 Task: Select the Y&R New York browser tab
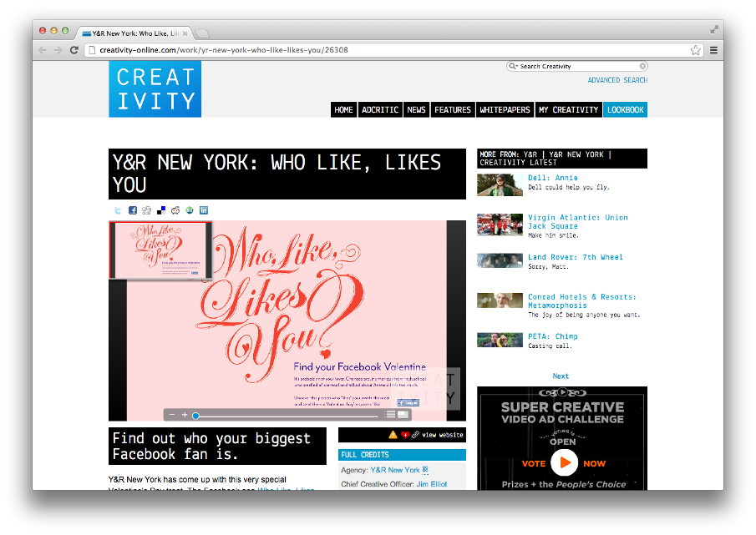[x=134, y=33]
